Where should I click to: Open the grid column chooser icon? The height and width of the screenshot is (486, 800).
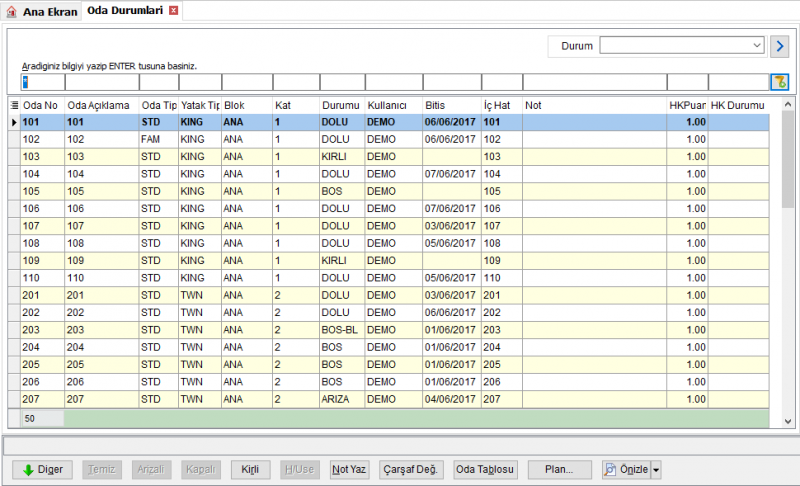click(x=14, y=105)
